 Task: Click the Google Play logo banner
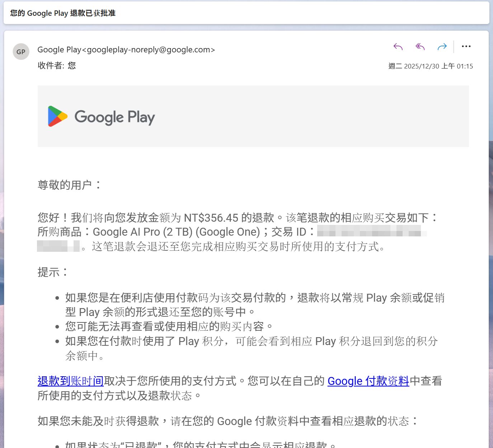253,116
